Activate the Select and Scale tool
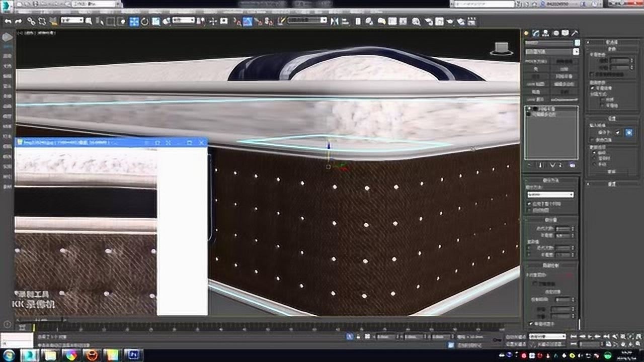 click(x=156, y=21)
